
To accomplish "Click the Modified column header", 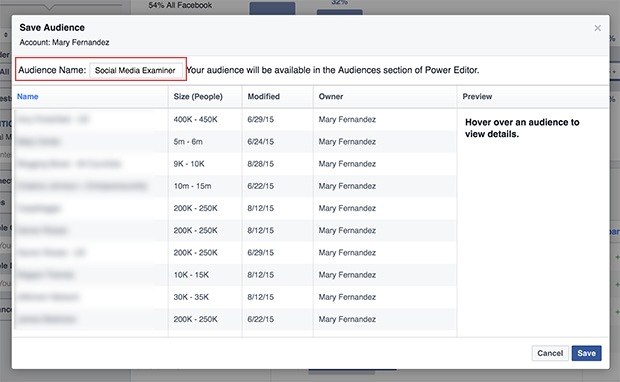I will tap(264, 96).
